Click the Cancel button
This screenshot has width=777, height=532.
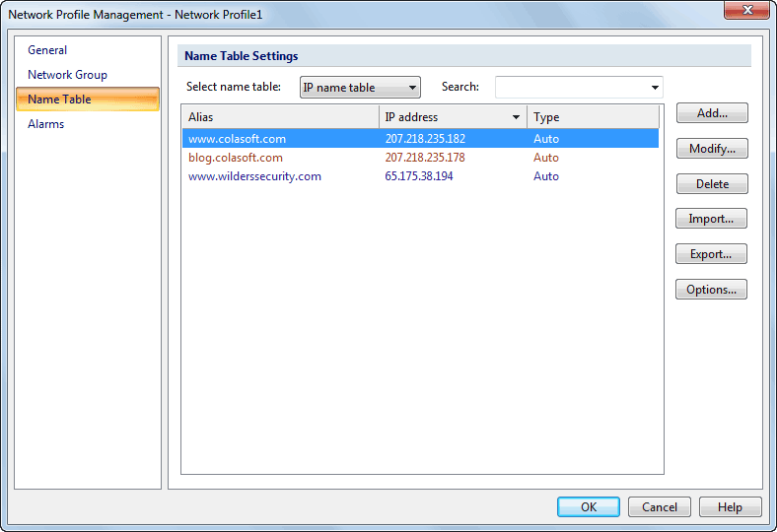tap(660, 506)
